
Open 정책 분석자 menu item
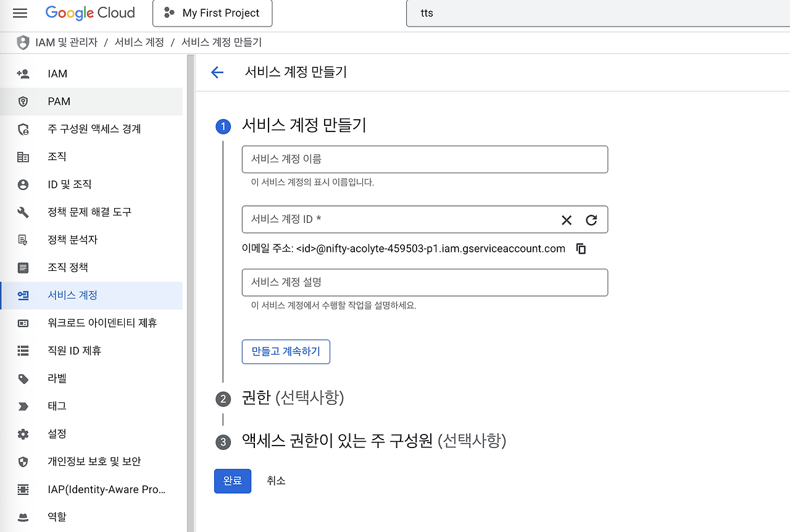(x=91, y=240)
